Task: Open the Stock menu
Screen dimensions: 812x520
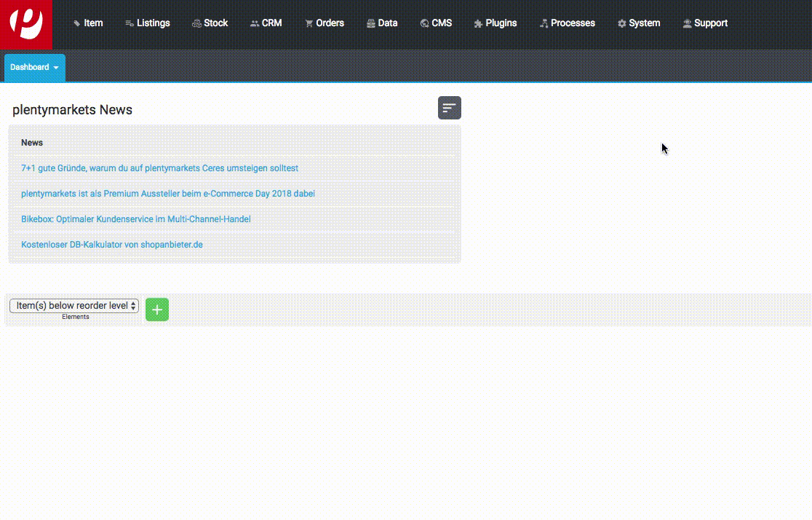Action: tap(210, 23)
